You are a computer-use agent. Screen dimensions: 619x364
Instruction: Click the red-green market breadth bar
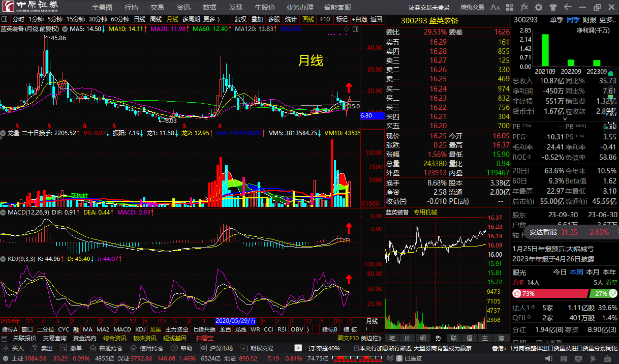357,359
